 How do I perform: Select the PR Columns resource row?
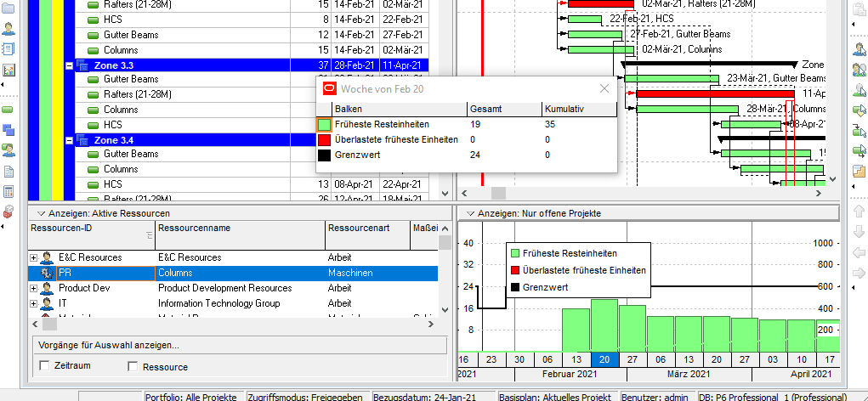tap(232, 273)
